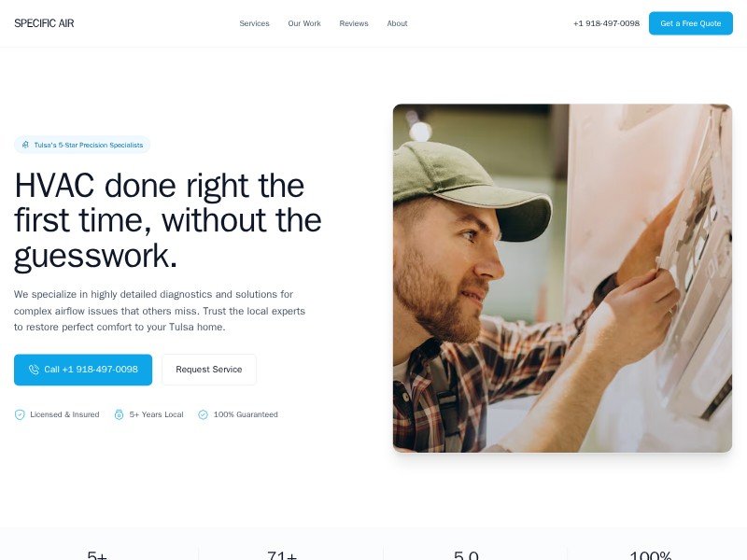The width and height of the screenshot is (747, 560).
Task: Click the phone icon in Call button
Action: 34,370
